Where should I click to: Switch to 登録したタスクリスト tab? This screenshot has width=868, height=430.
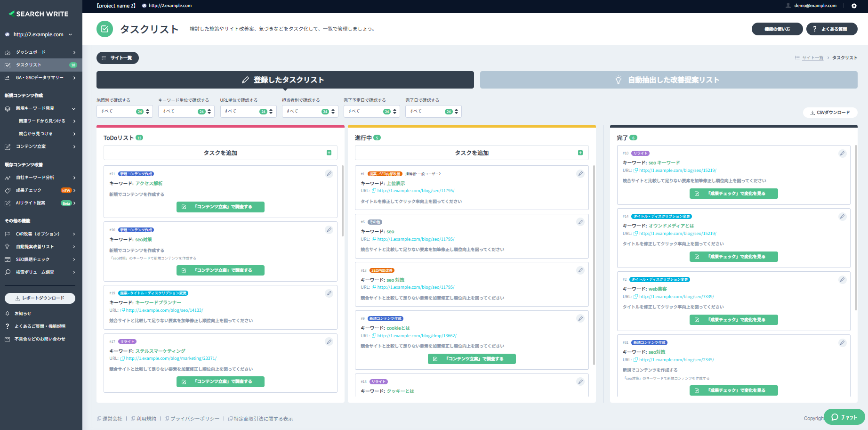click(x=285, y=80)
